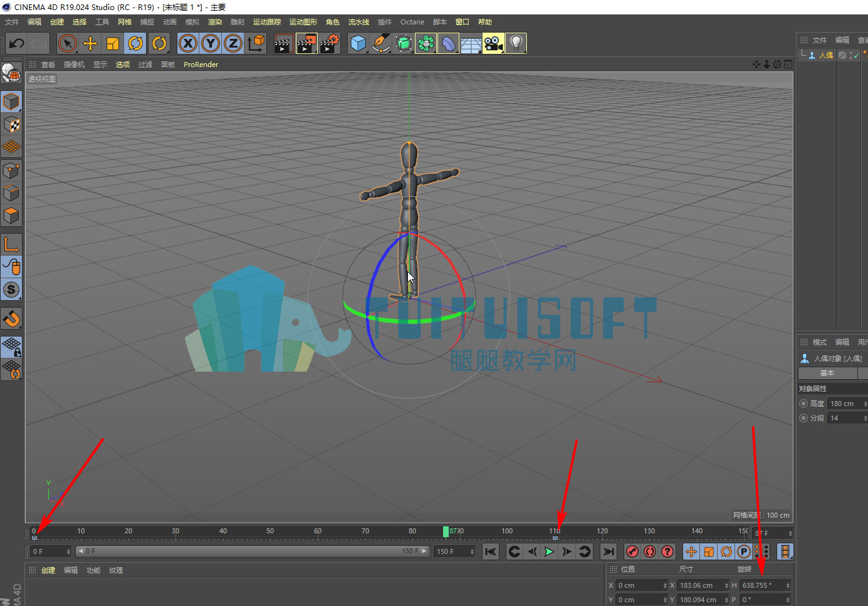Open the viewport 过滤 menu
868x606 pixels.
coord(145,65)
